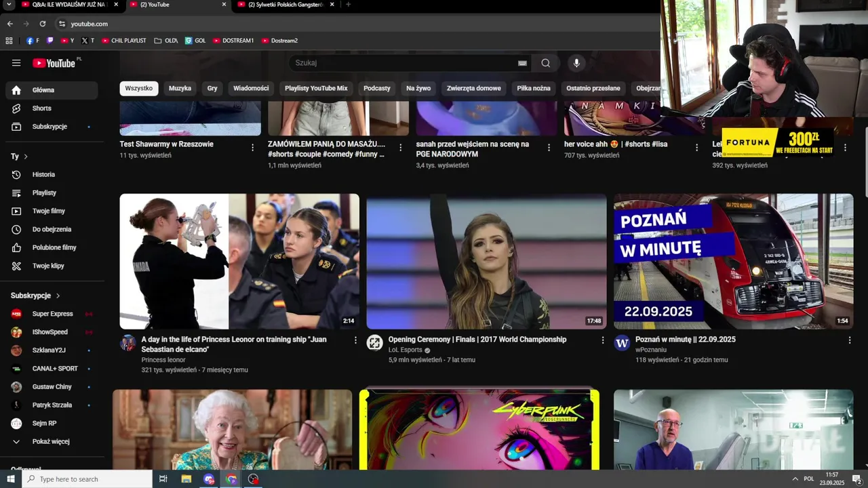Play the Poznań w minutę thumbnail
The image size is (868, 488).
[x=733, y=262]
